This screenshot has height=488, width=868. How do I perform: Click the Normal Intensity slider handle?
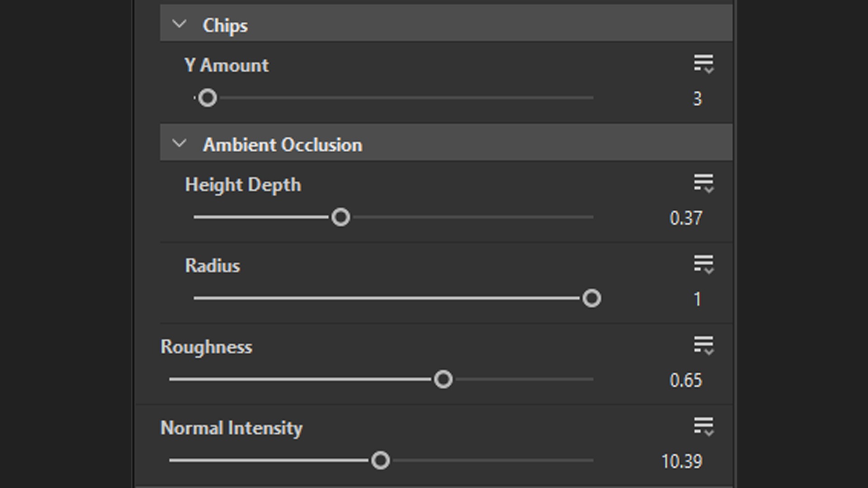tap(380, 461)
